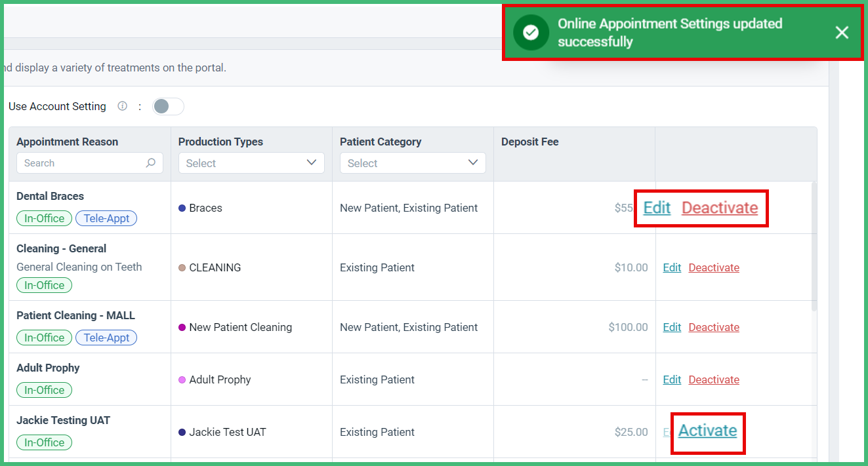Edit the Cleaning - General appointment reason
868x466 pixels.
point(672,267)
